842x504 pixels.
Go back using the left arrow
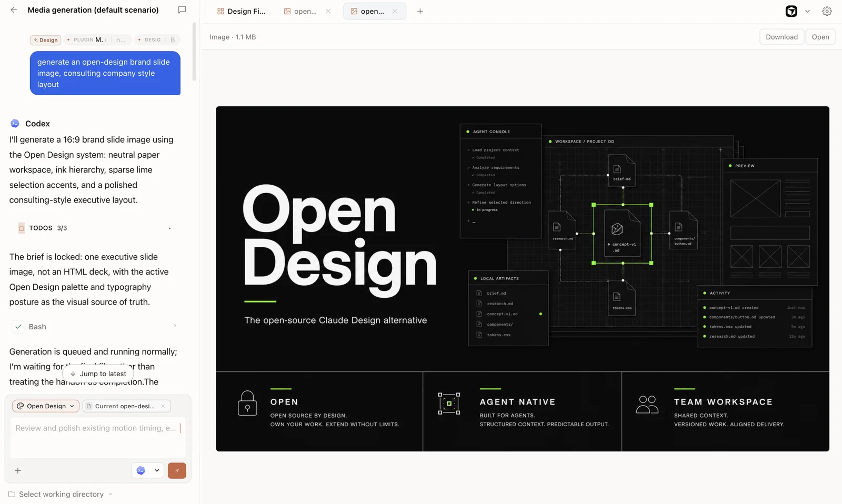point(14,10)
